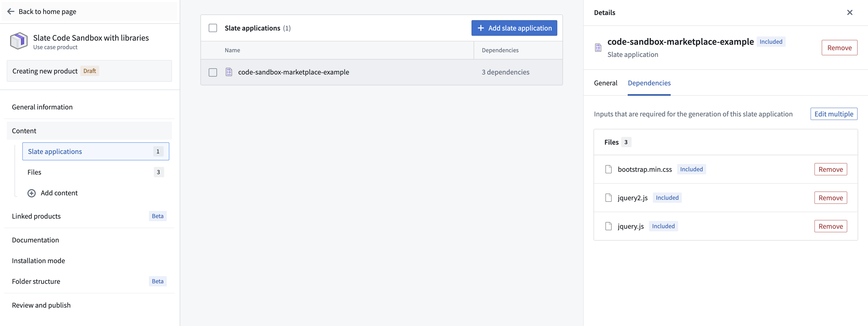This screenshot has width=868, height=326.
Task: Check the code-sandbox-marketplace-example row checkbox
Action: pos(213,72)
